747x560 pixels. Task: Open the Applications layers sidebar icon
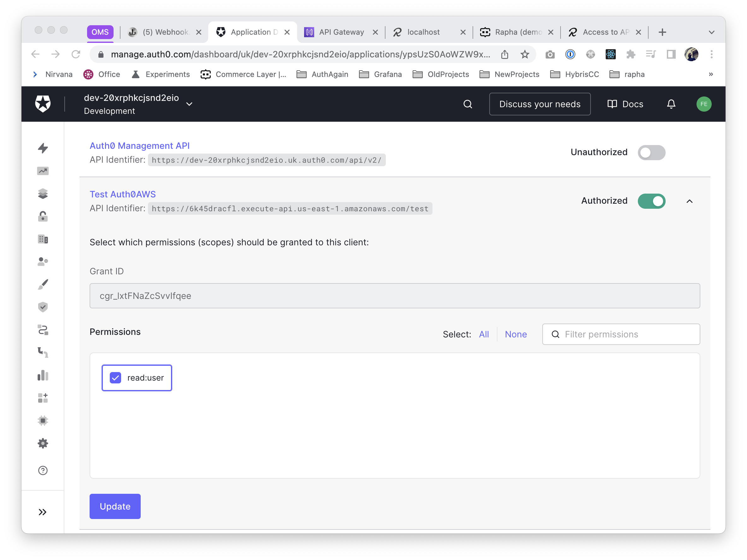tap(43, 194)
